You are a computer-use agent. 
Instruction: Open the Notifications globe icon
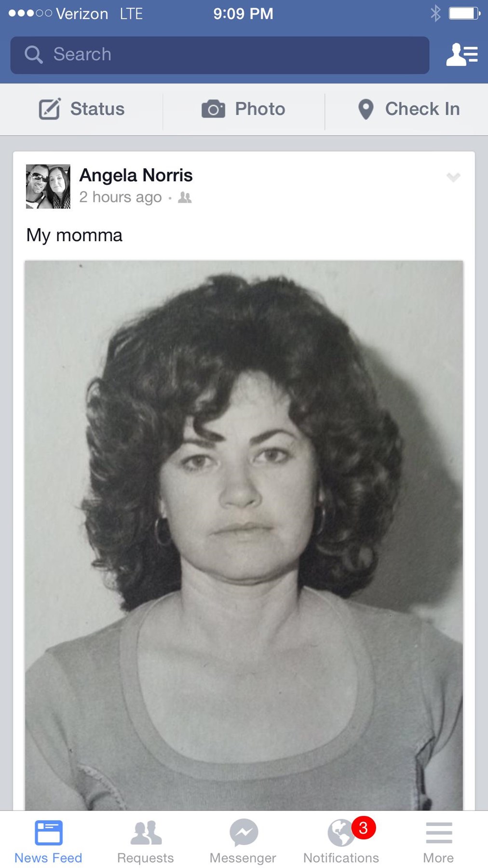click(x=341, y=833)
